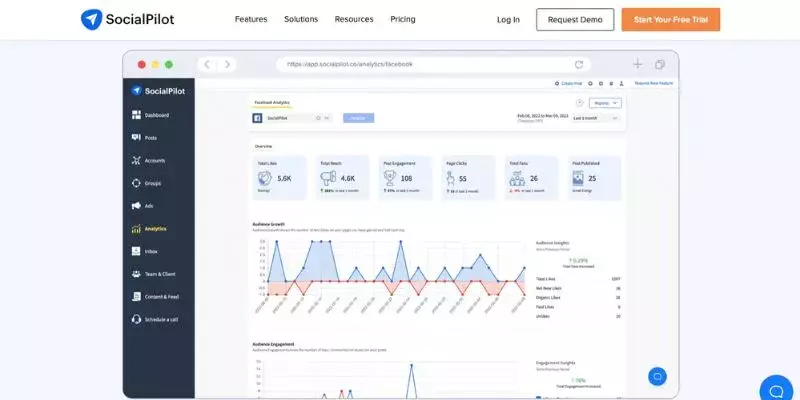Open the Posts icon in the sidebar
Image resolution: width=800 pixels, height=400 pixels.
point(136,138)
